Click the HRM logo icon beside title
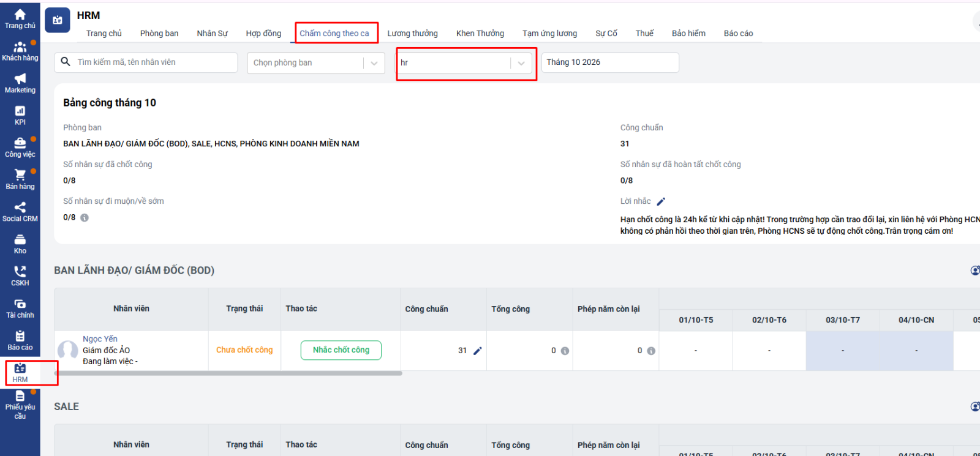 [x=58, y=20]
